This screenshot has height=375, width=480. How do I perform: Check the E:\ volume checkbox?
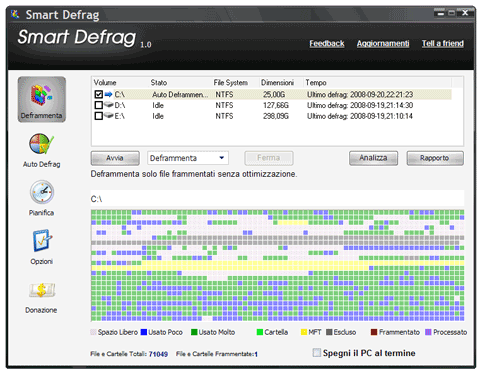[x=99, y=116]
